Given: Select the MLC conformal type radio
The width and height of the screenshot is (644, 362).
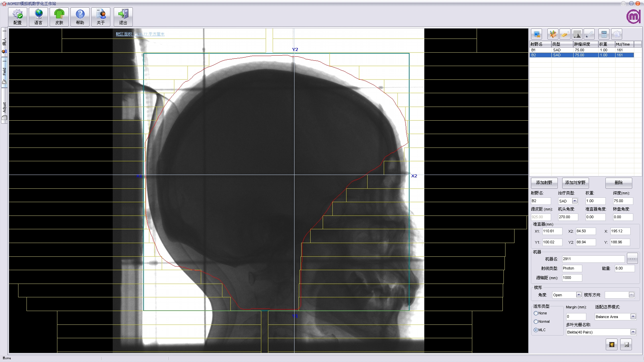Looking at the screenshot, I should pyautogui.click(x=536, y=330).
